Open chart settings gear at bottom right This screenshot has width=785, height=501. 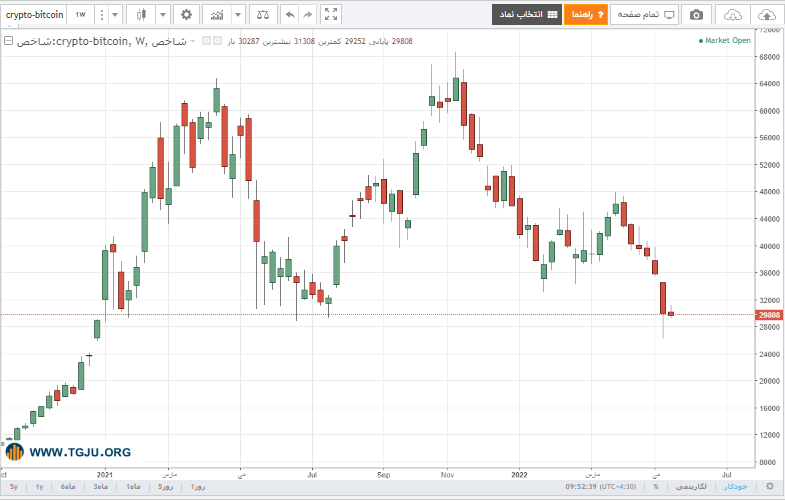click(x=770, y=486)
